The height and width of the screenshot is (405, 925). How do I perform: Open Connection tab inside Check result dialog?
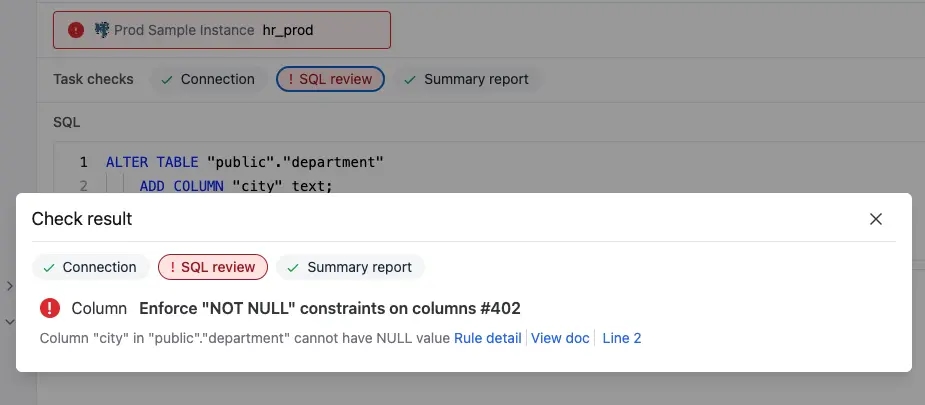(91, 267)
